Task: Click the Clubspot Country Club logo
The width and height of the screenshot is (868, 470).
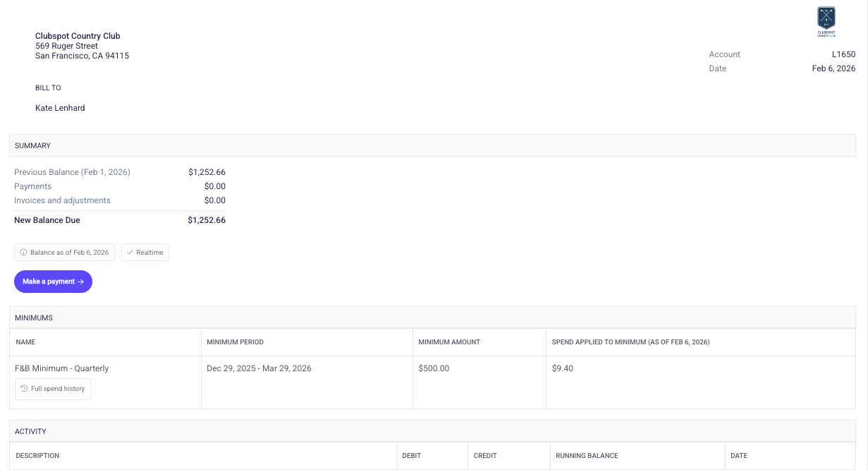Action: click(826, 21)
